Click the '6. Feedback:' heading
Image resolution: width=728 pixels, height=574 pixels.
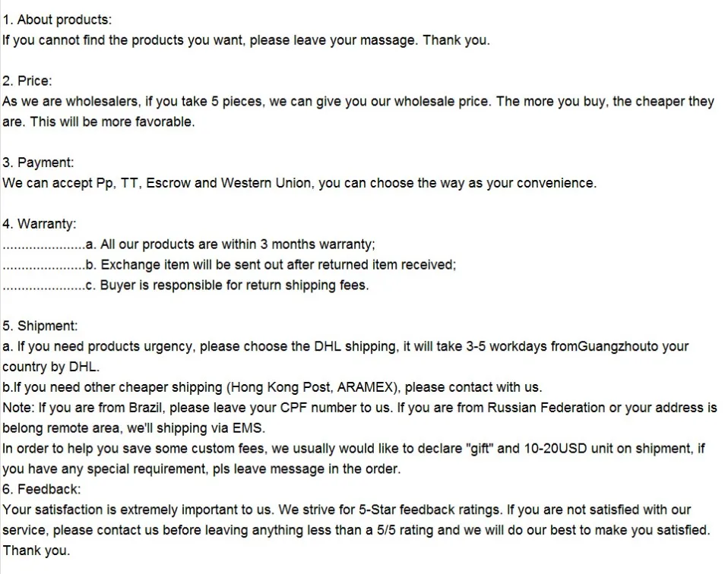click(x=41, y=489)
